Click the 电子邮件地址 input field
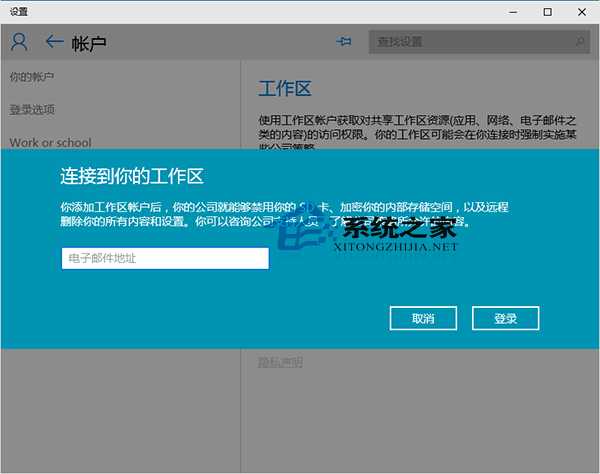 165,258
